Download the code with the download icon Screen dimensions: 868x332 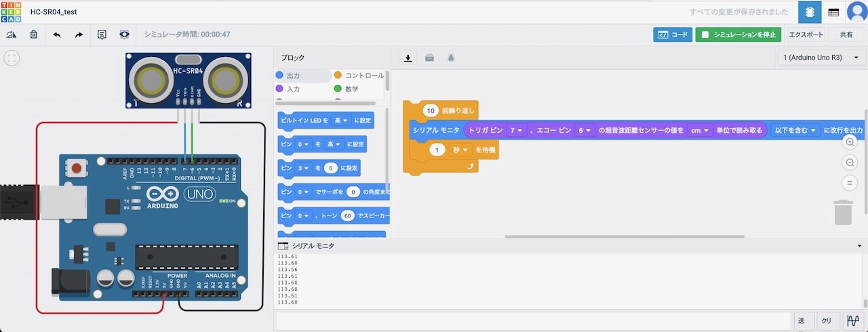pos(408,58)
